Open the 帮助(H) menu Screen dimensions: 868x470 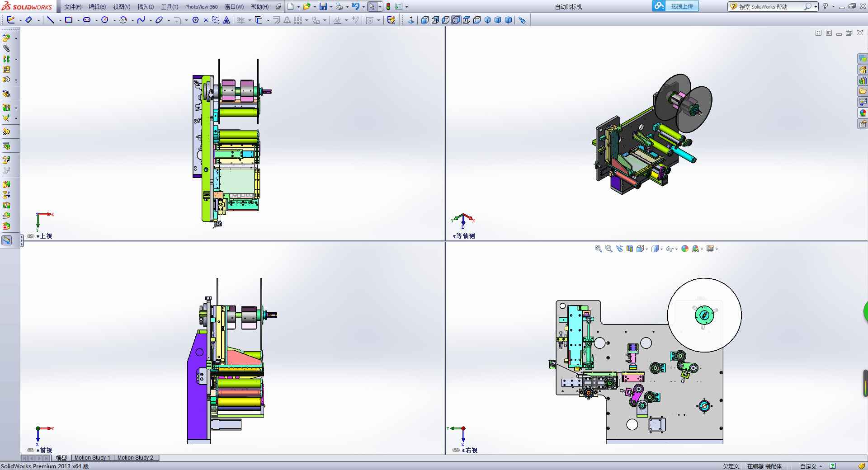pyautogui.click(x=259, y=7)
